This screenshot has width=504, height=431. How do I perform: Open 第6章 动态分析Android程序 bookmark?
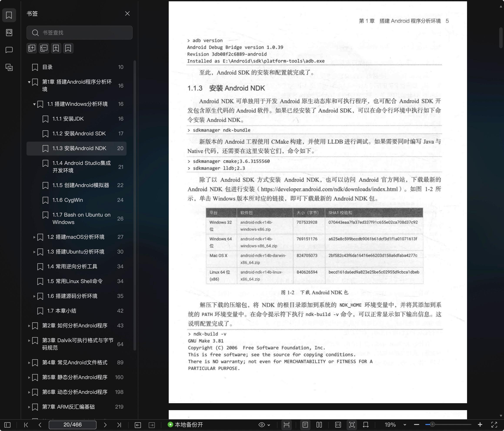tap(77, 392)
